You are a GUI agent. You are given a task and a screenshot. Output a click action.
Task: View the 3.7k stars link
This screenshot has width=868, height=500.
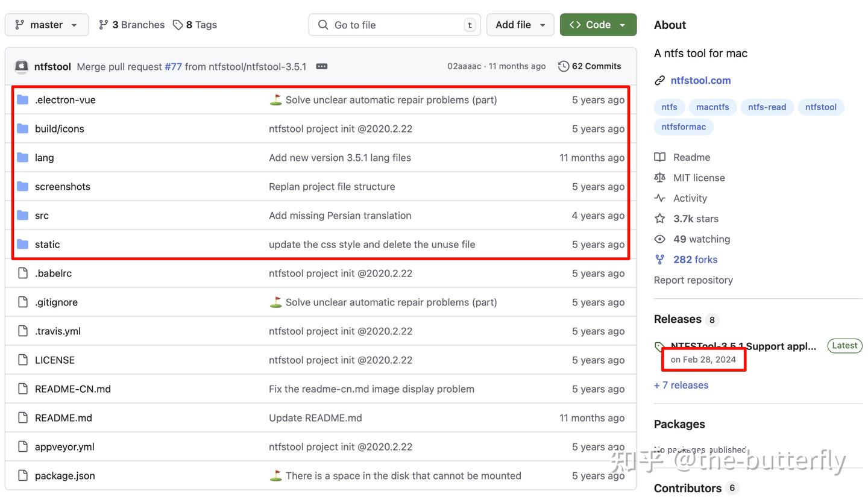tap(696, 219)
